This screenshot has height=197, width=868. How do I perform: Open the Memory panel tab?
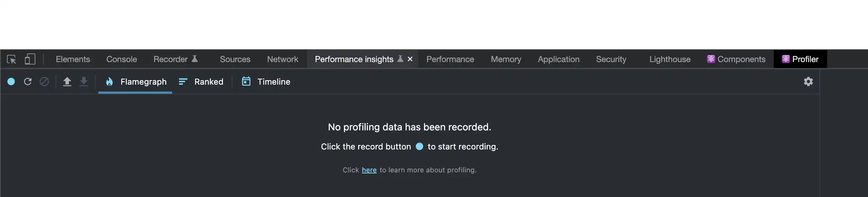click(506, 59)
